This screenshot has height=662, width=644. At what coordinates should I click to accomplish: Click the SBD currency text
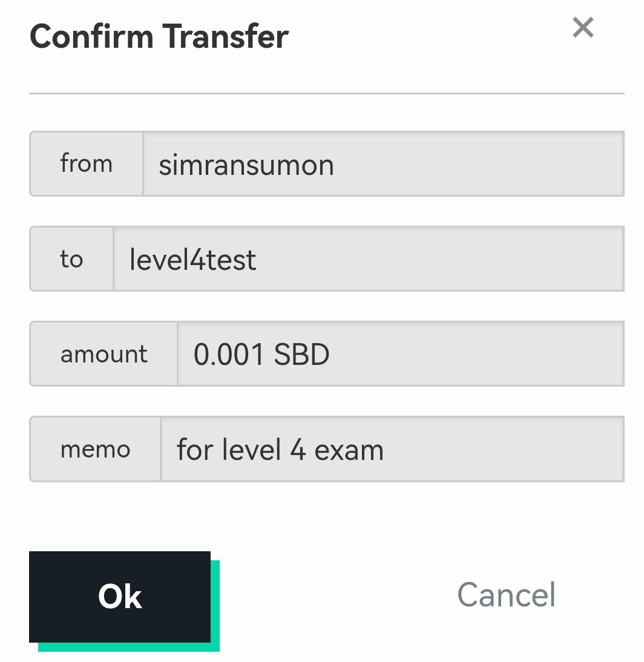(x=301, y=355)
